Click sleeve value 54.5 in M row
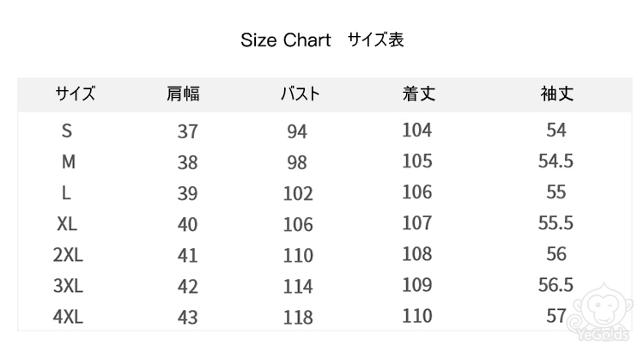644x358 pixels. [x=556, y=161]
